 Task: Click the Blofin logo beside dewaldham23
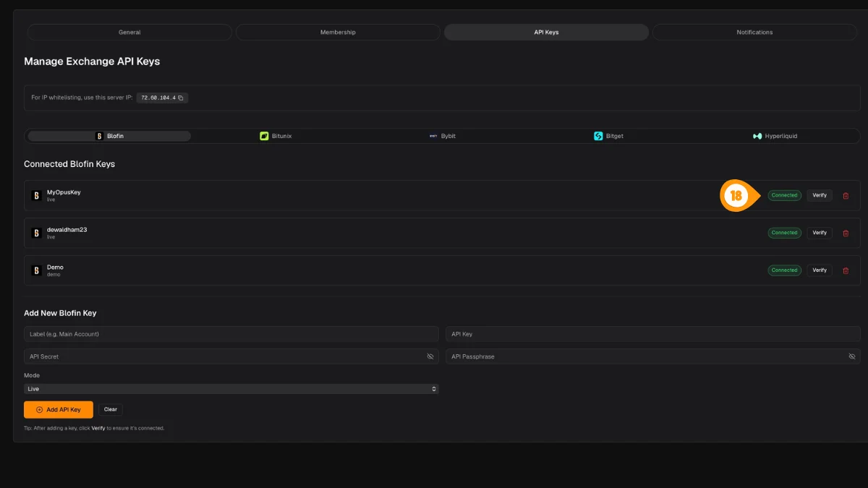click(36, 233)
